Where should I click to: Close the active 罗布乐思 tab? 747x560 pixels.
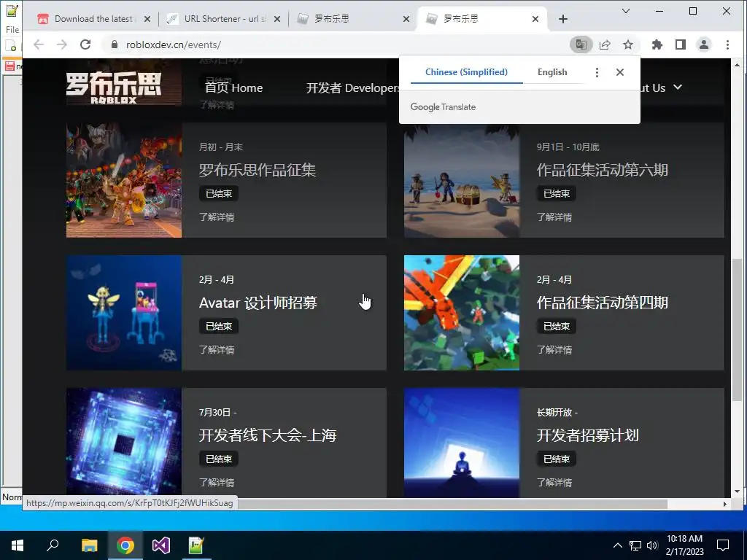pyautogui.click(x=535, y=19)
